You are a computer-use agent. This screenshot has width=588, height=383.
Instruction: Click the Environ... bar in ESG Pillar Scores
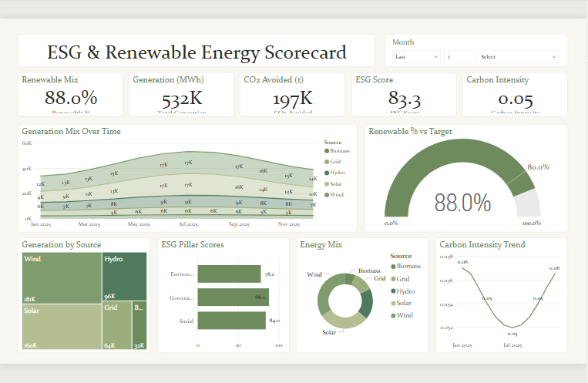pyautogui.click(x=229, y=274)
